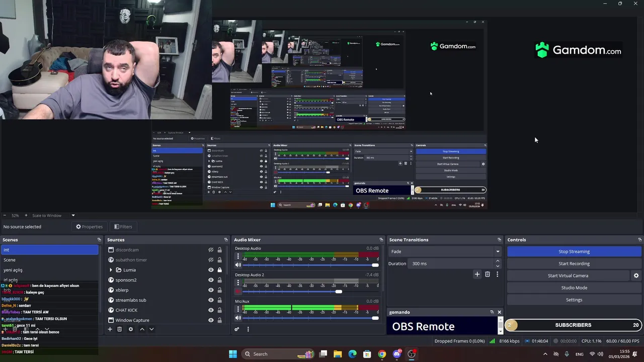This screenshot has width=644, height=362.
Task: Add a scene transition with plus icon
Action: click(x=477, y=275)
